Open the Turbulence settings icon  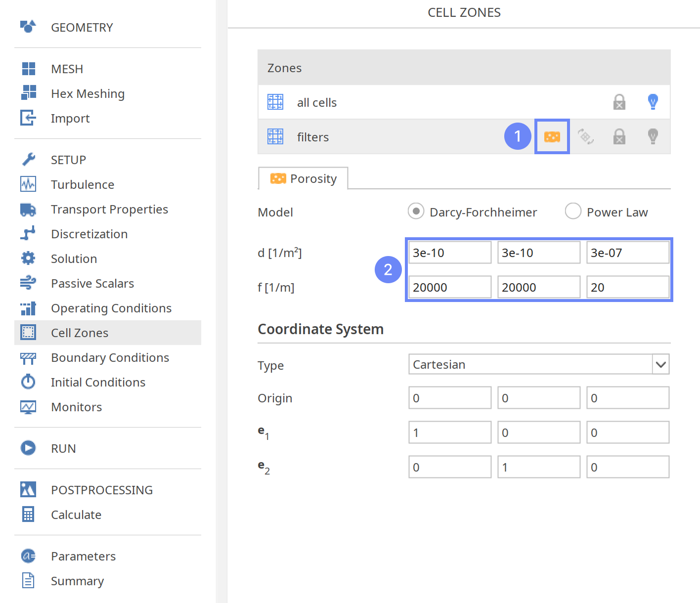pos(28,184)
